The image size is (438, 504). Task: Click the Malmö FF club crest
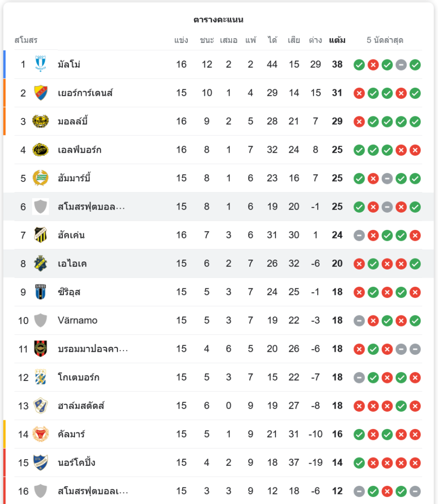pyautogui.click(x=40, y=64)
